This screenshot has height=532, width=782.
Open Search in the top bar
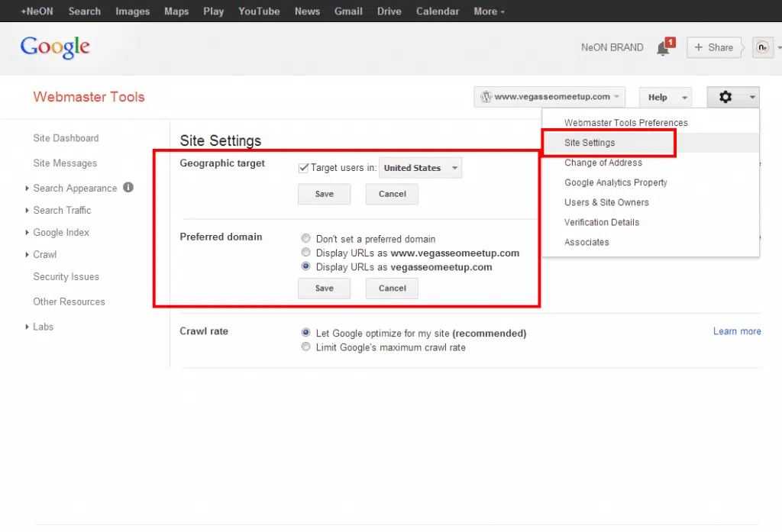[84, 11]
